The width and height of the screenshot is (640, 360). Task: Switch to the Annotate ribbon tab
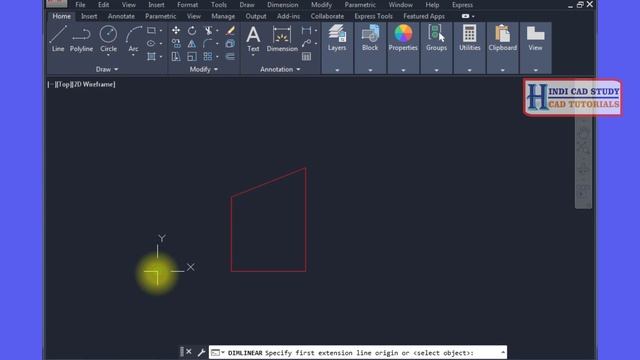[x=121, y=16]
